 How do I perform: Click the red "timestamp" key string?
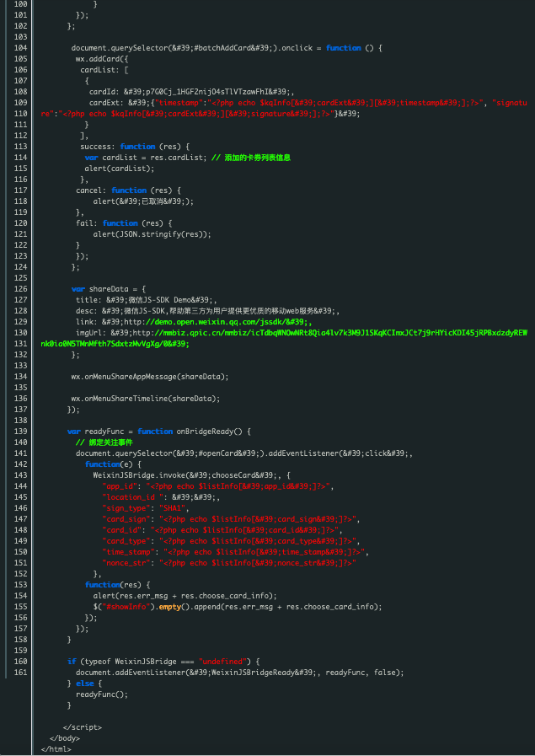click(x=181, y=103)
